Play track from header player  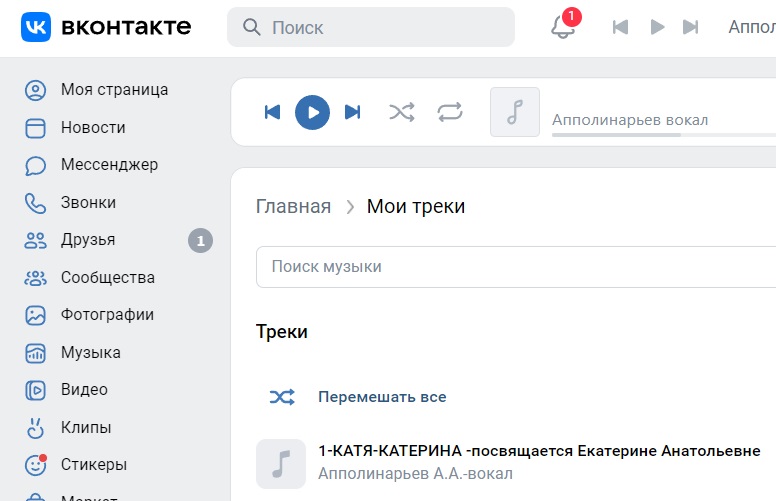(x=657, y=27)
